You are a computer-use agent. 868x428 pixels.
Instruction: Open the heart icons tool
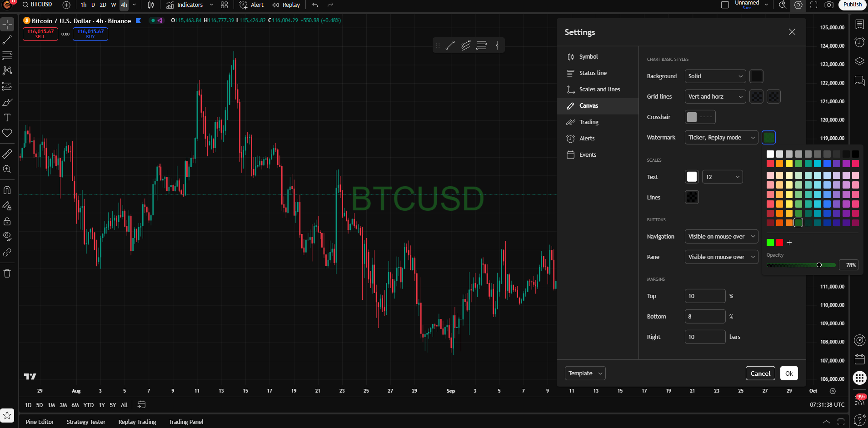coord(7,133)
